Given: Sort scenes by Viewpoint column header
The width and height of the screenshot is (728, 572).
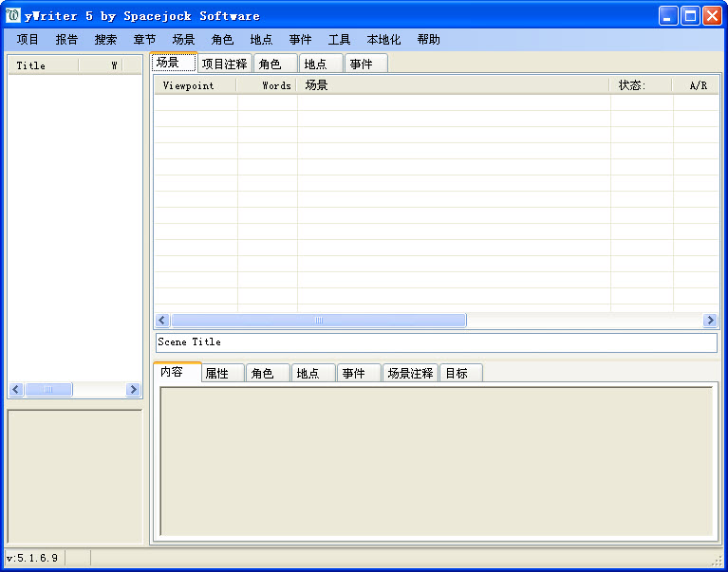Looking at the screenshot, I should [195, 85].
